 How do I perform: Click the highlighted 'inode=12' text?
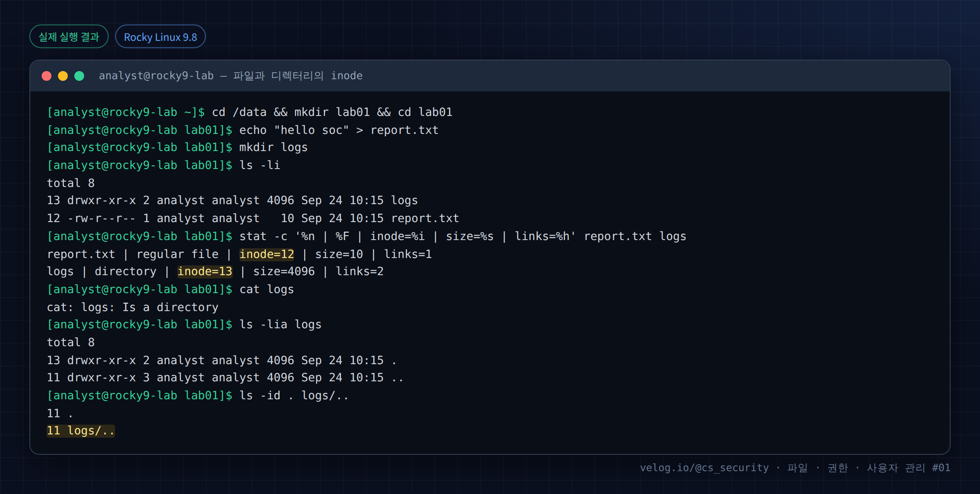pyautogui.click(x=267, y=254)
